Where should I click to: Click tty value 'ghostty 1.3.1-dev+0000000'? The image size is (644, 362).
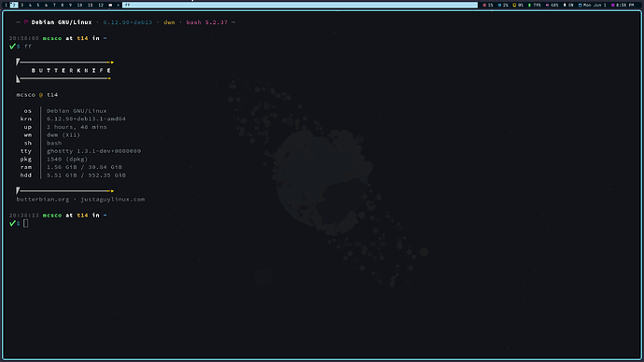tap(93, 150)
